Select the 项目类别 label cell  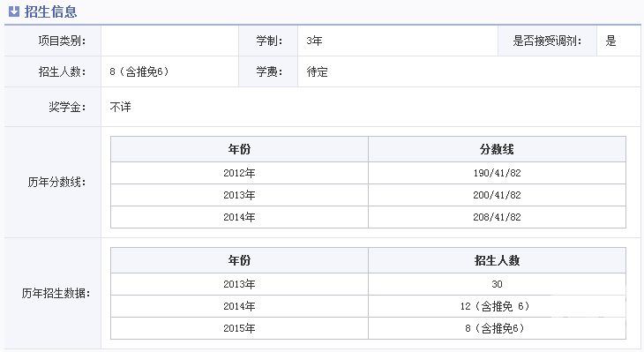point(53,41)
